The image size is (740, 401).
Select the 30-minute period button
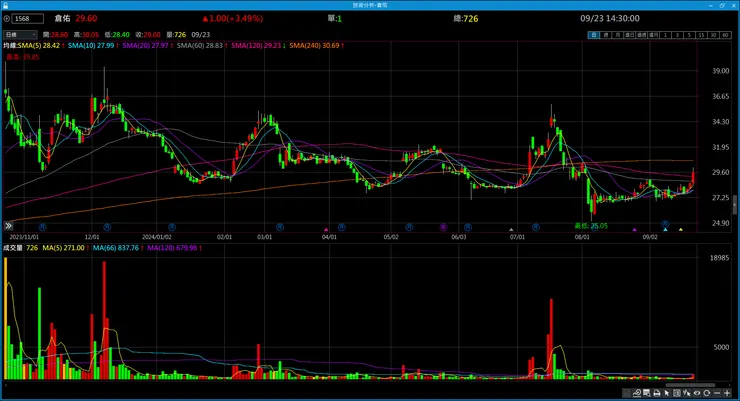click(713, 35)
